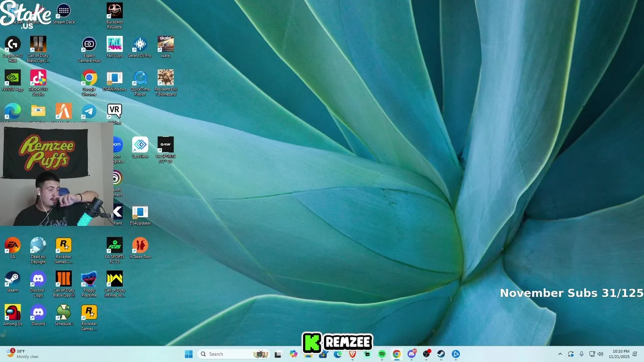Expand the hidden system tray icons chevron
The height and width of the screenshot is (362, 644).
tap(560, 354)
